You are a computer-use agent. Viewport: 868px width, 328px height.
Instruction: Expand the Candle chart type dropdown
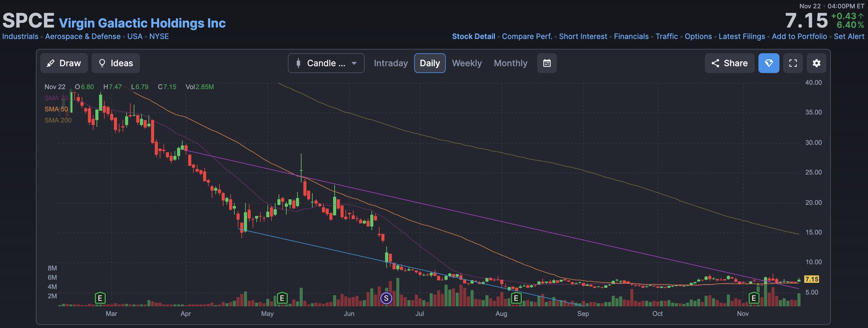[326, 63]
